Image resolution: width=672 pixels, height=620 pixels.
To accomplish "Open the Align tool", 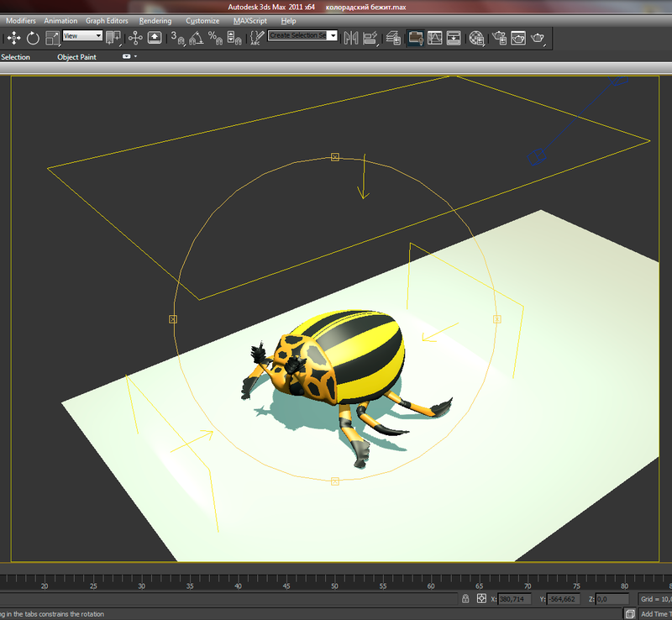I will click(370, 38).
